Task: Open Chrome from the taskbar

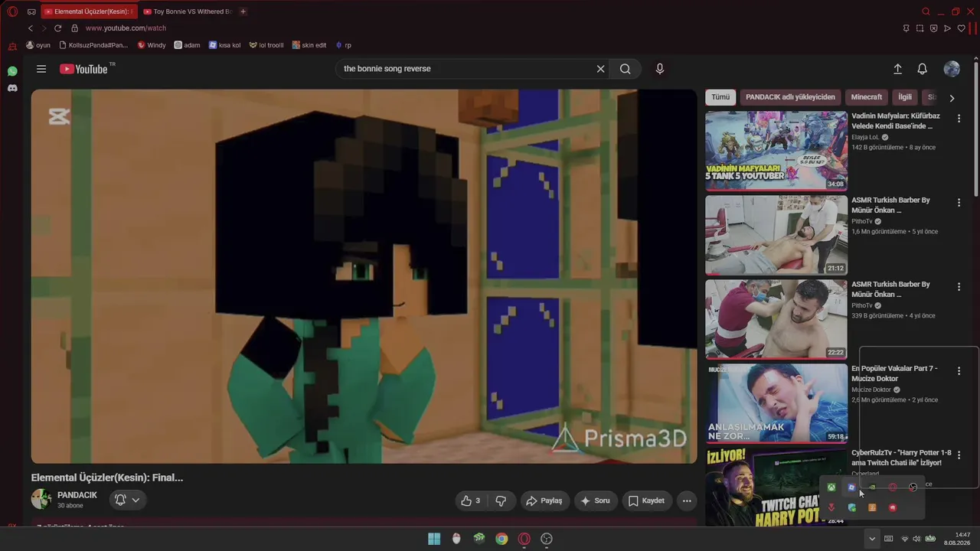Action: (x=501, y=539)
